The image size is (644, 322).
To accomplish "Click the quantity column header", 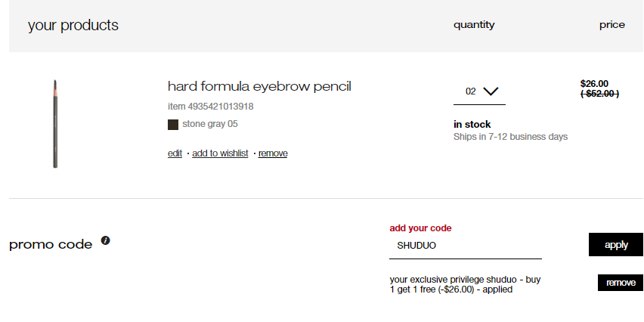I will pos(474,25).
